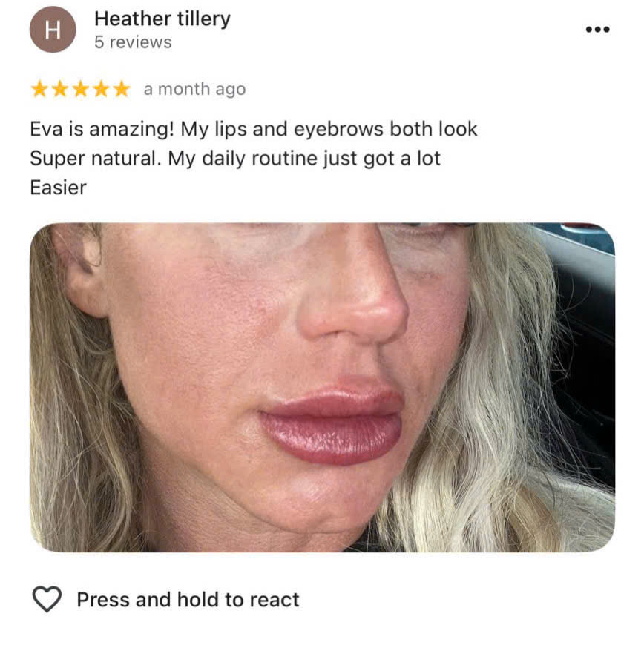Click the "Press and hold to react" label
The width and height of the screenshot is (644, 648).
point(188,600)
